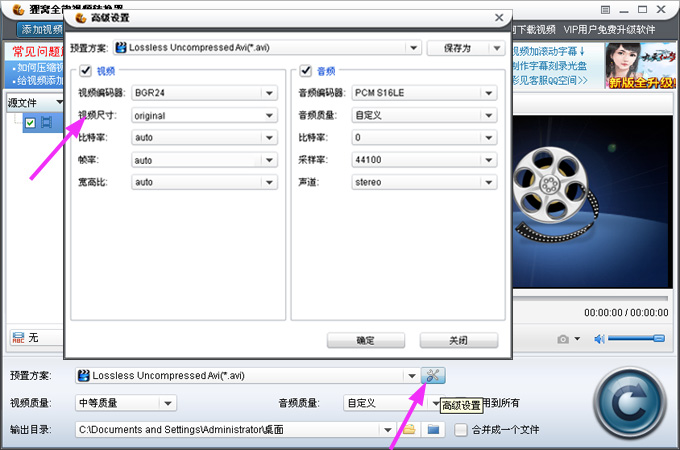Click the subtitle ABC icon

pos(18,338)
